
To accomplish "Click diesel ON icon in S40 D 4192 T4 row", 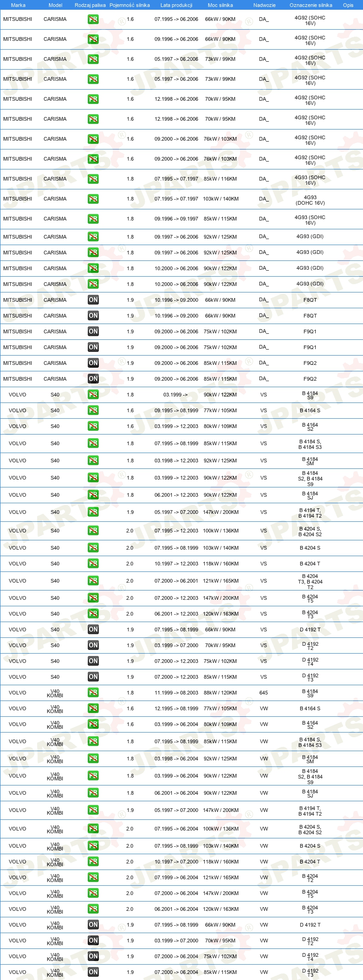I will (x=93, y=661).
